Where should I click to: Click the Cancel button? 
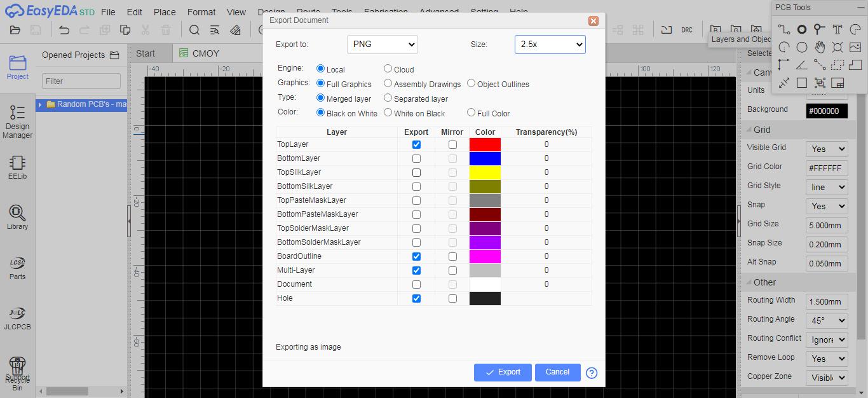click(557, 372)
